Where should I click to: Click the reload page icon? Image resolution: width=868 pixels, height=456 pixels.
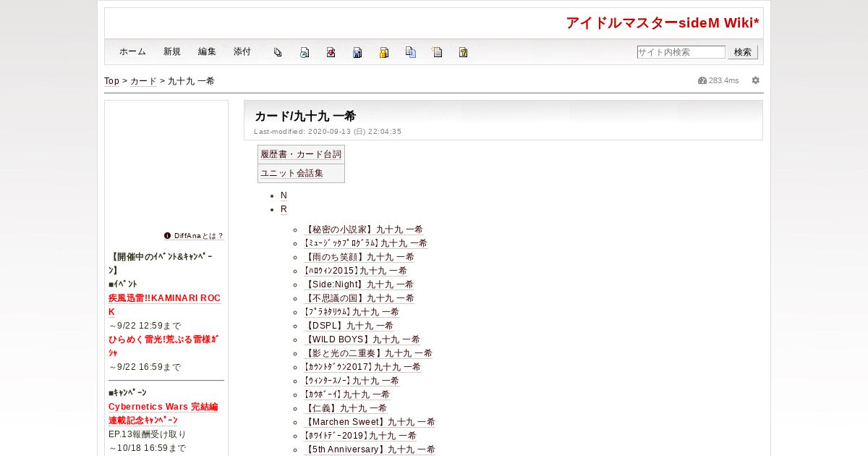(x=305, y=52)
